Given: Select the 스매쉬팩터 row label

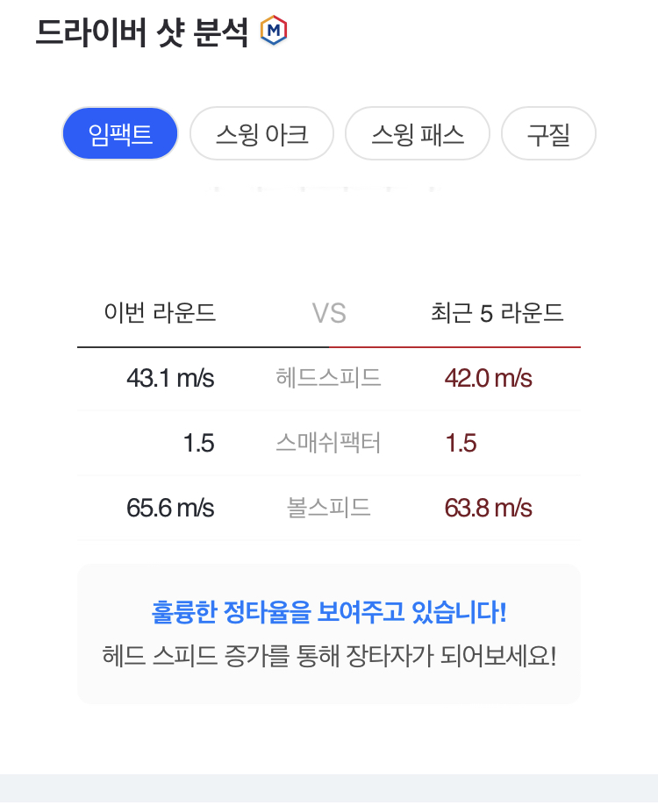Looking at the screenshot, I should click(x=328, y=443).
